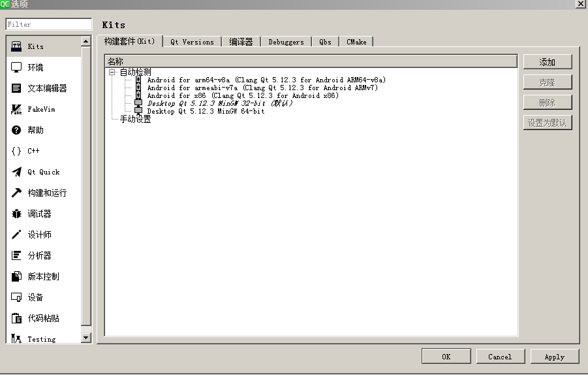The image size is (588, 375).
Task: Open the Testing category icon
Action: pyautogui.click(x=16, y=338)
